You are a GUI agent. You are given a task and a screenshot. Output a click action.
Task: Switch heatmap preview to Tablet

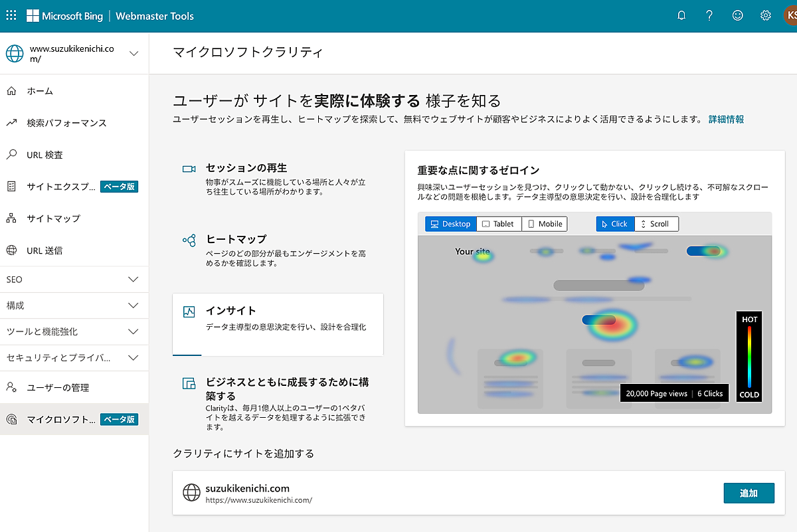click(x=497, y=224)
